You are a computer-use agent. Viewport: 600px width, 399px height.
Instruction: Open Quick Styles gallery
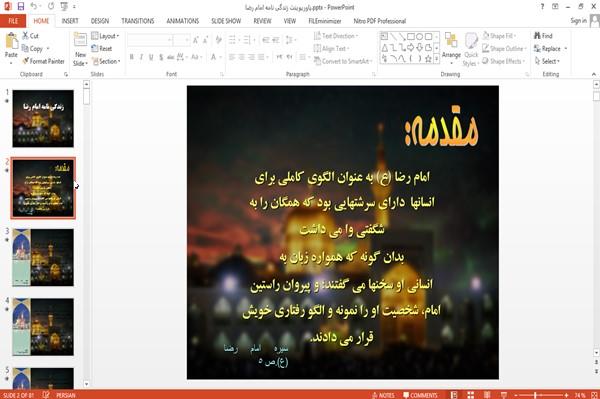(x=471, y=50)
